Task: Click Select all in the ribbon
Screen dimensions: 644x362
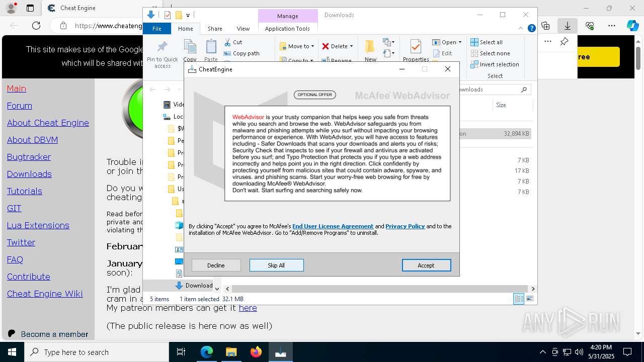Action: 487,42
